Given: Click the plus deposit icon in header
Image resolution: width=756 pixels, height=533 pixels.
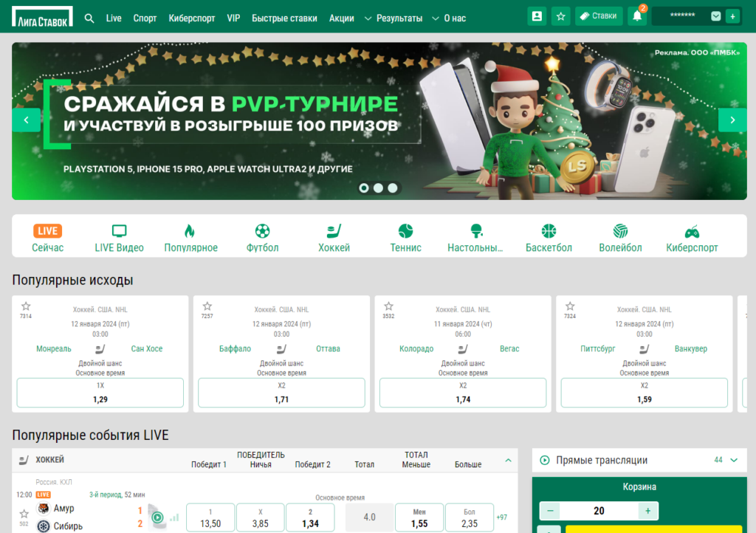Looking at the screenshot, I should coord(732,16).
